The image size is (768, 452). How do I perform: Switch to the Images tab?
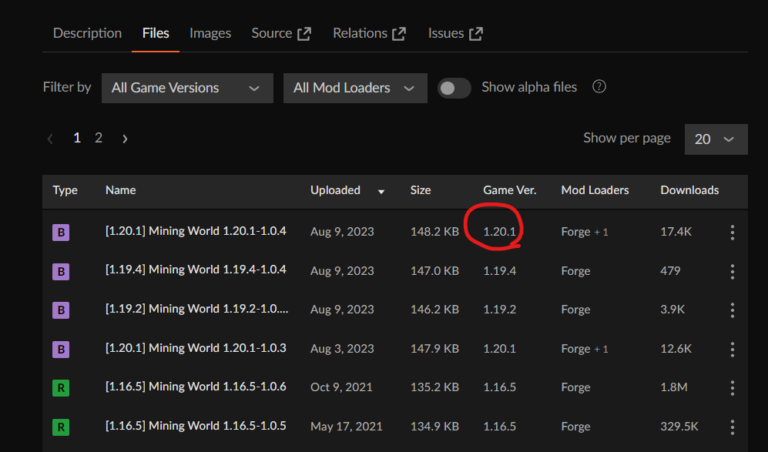pyautogui.click(x=210, y=33)
